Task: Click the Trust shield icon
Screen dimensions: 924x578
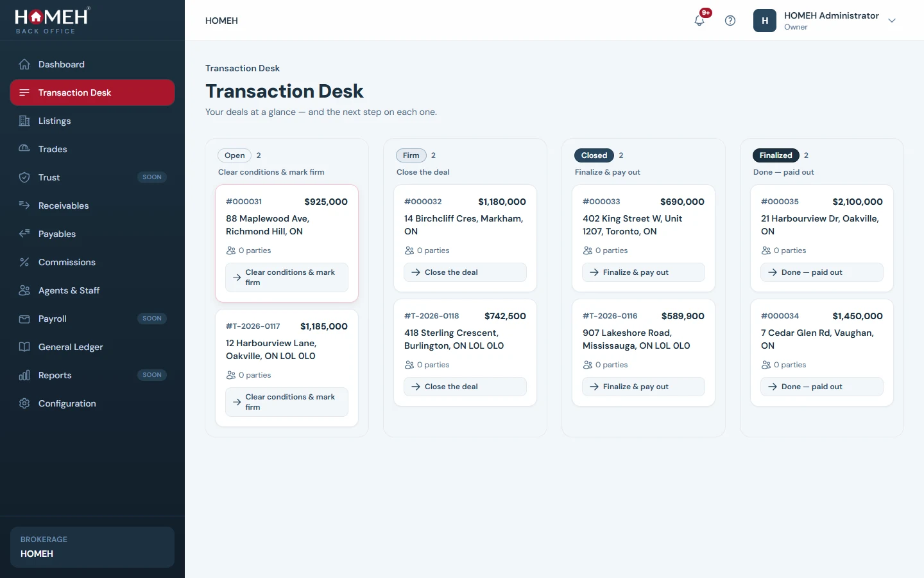Action: [24, 177]
